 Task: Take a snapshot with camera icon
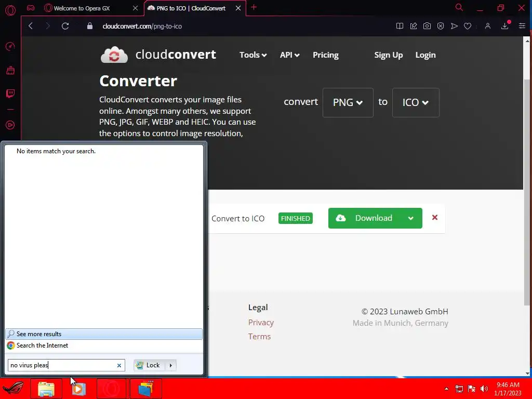427,26
